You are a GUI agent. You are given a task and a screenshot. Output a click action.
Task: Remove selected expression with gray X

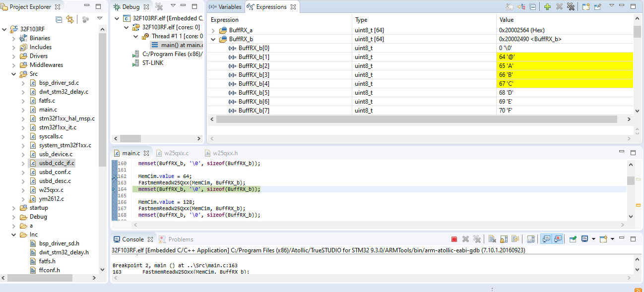559,7
